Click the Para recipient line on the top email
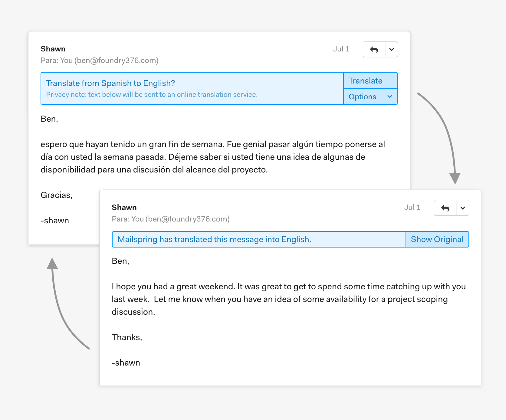The image size is (506, 420). pyautogui.click(x=100, y=61)
